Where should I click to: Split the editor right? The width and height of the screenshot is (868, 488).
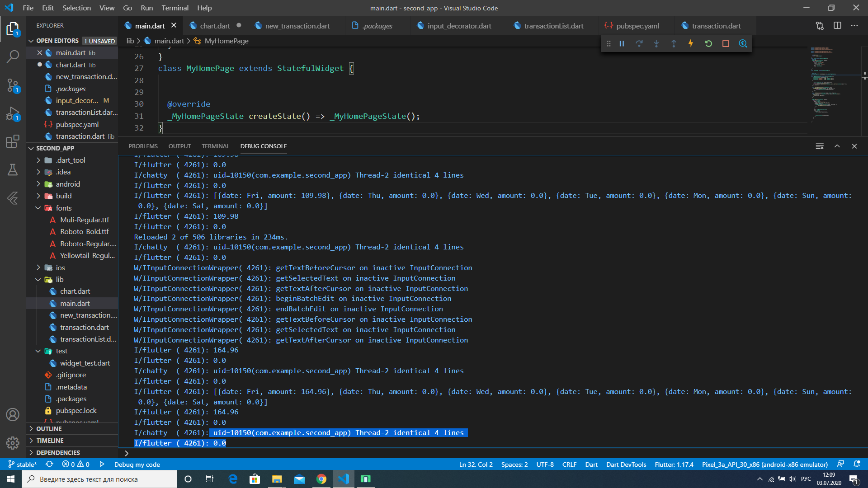pos(837,26)
